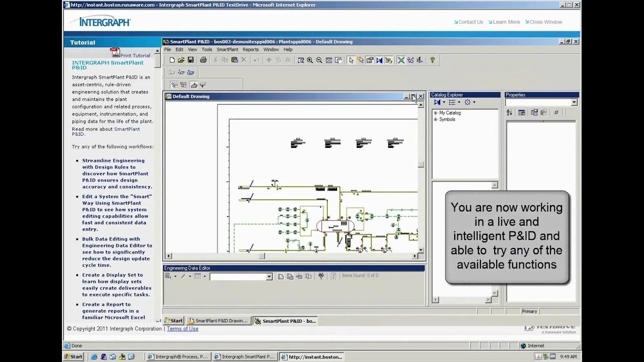Switch to Intergraph Process taskbar window
This screenshot has width=644, height=362.
pos(179,357)
